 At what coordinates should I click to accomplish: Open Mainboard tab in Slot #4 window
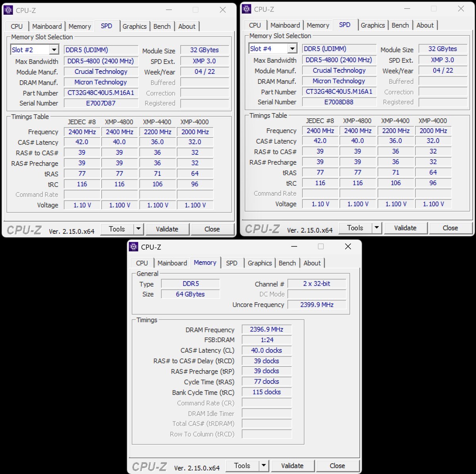point(285,25)
